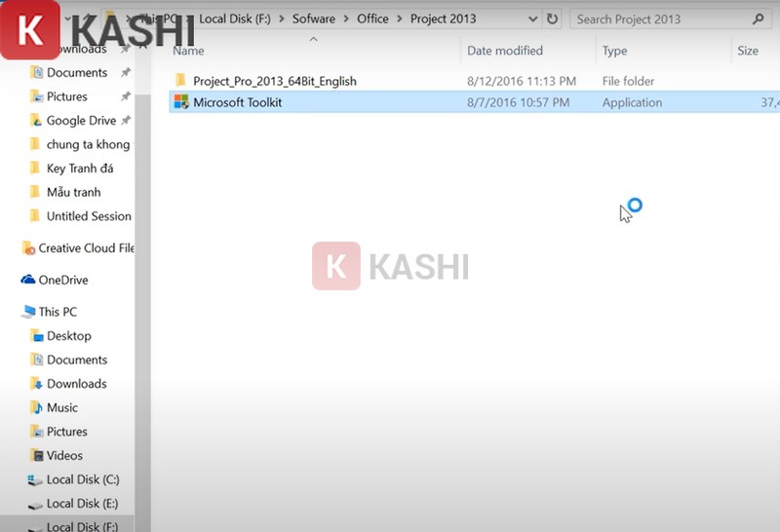Click the Local Disk (C:) drive icon
The height and width of the screenshot is (532, 780).
point(35,479)
